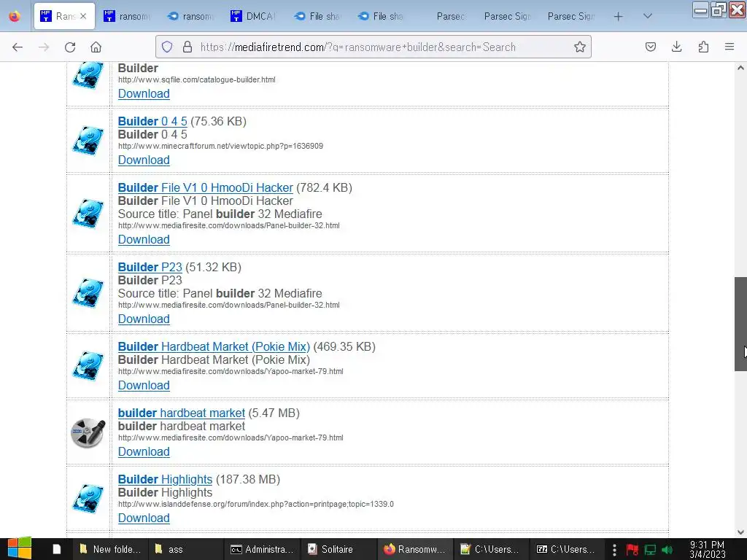Open Firefox application hamburger menu
The image size is (747, 560).
pyautogui.click(x=729, y=47)
